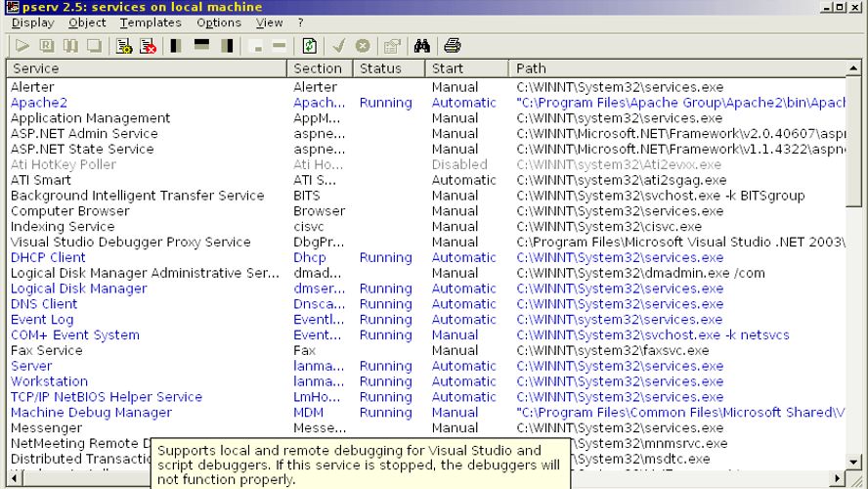Click the horizontal scrollbar right arrow

(838, 478)
